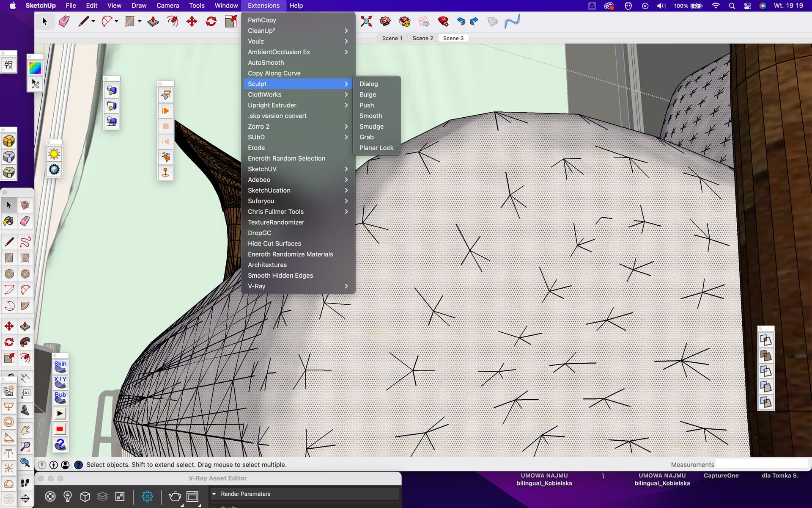Start a render with the V-Ray teapot icon
This screenshot has height=508, width=812.
[x=175, y=497]
